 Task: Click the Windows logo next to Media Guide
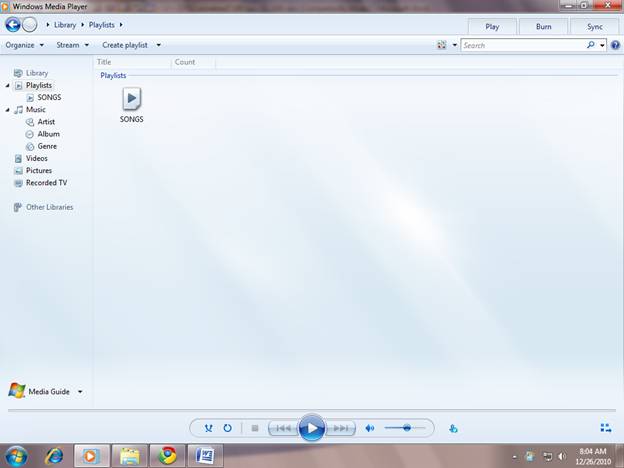click(17, 391)
